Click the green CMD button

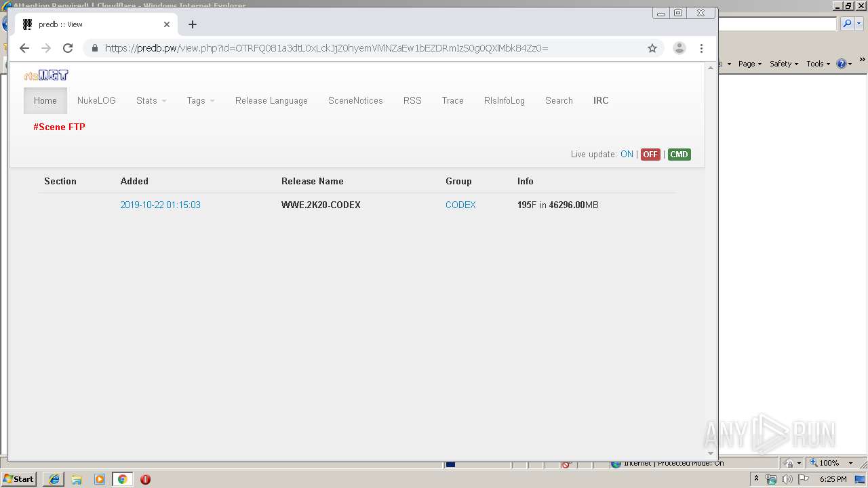click(x=679, y=155)
